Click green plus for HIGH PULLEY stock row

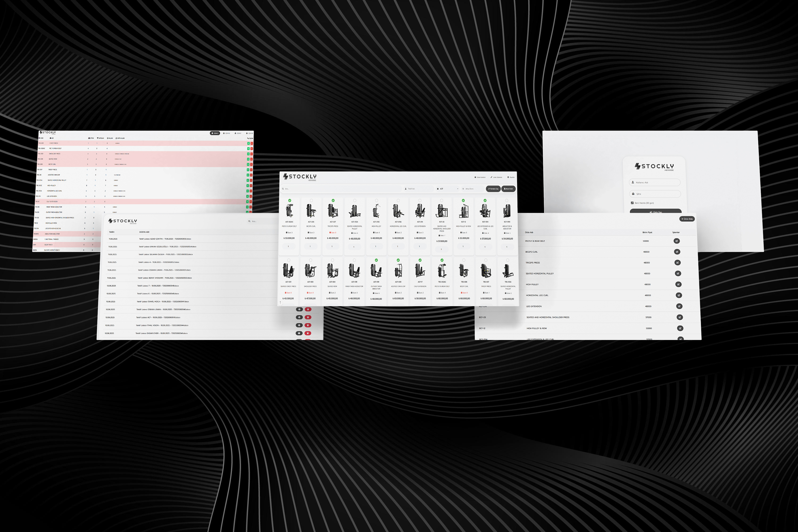click(248, 186)
